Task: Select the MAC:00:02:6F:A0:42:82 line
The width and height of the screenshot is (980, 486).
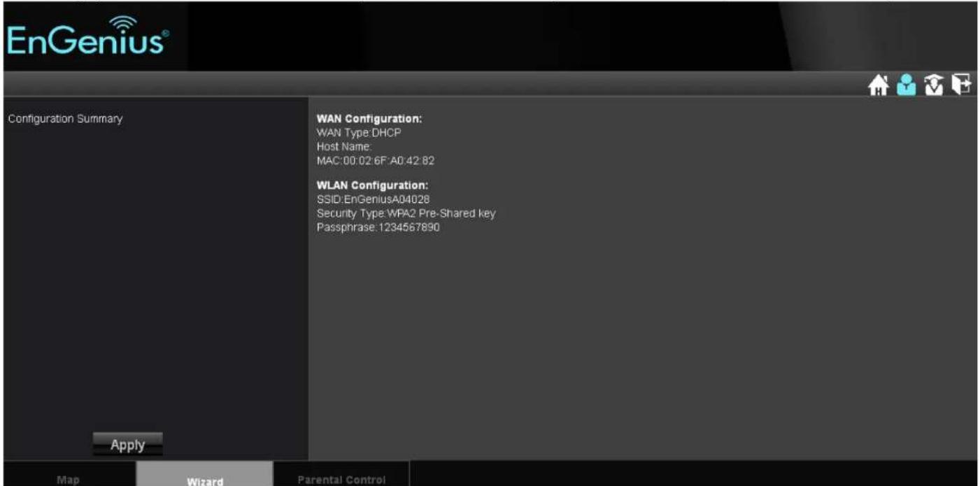Action: pos(376,160)
